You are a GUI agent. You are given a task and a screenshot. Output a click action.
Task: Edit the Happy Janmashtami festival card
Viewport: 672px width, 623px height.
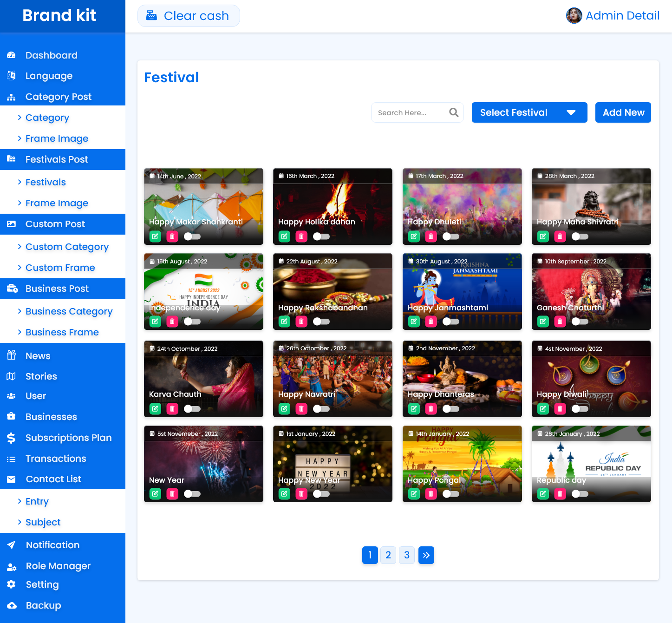[414, 321]
